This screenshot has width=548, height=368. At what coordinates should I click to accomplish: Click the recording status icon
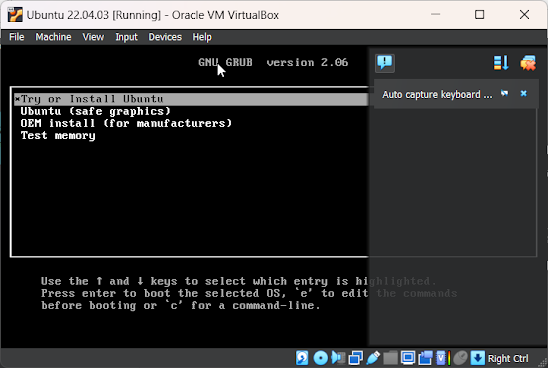click(x=425, y=358)
